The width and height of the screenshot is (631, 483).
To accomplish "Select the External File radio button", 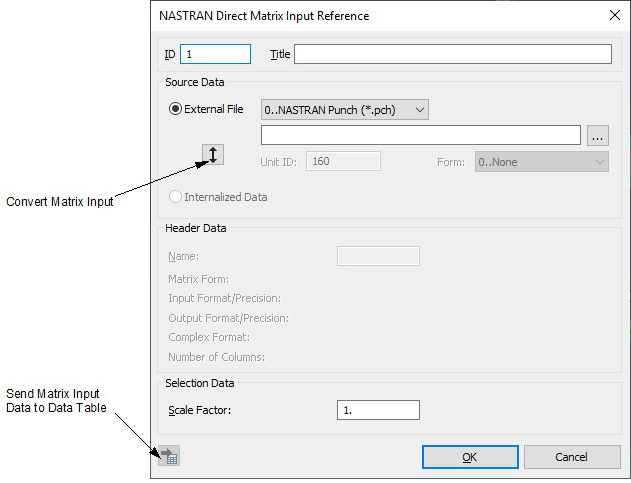I will click(x=175, y=109).
